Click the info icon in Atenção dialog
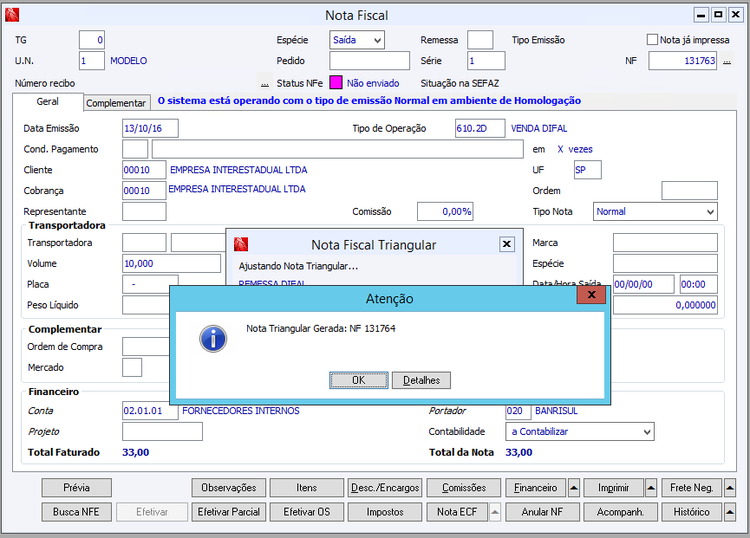This screenshot has height=538, width=750. 212,337
